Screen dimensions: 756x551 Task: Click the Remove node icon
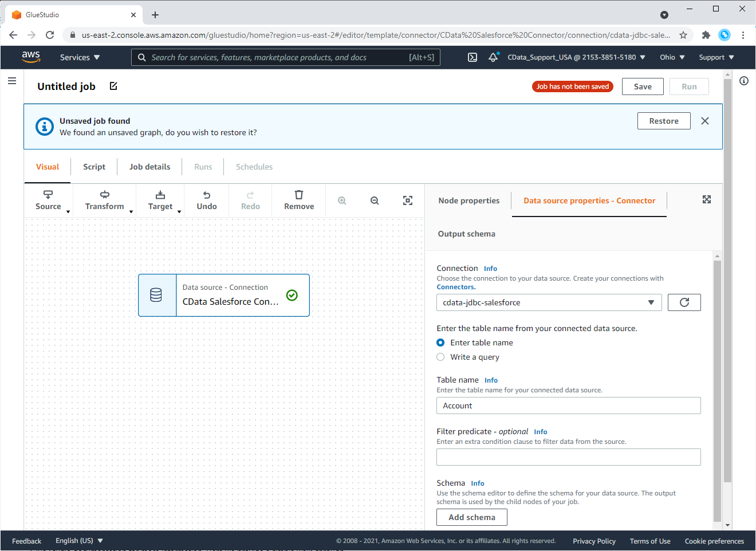tap(298, 200)
